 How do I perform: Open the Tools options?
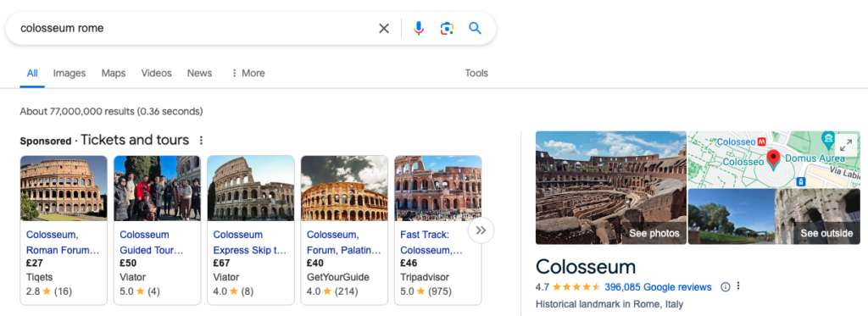pos(476,73)
